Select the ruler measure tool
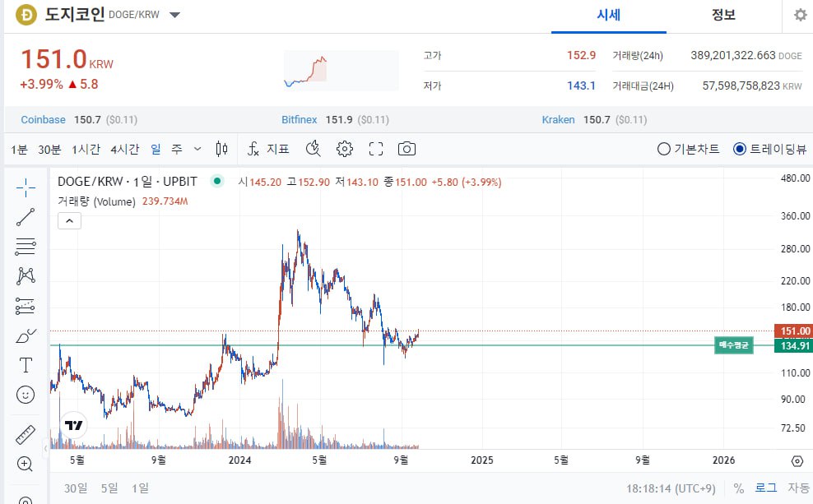This screenshot has width=813, height=504. [x=26, y=435]
